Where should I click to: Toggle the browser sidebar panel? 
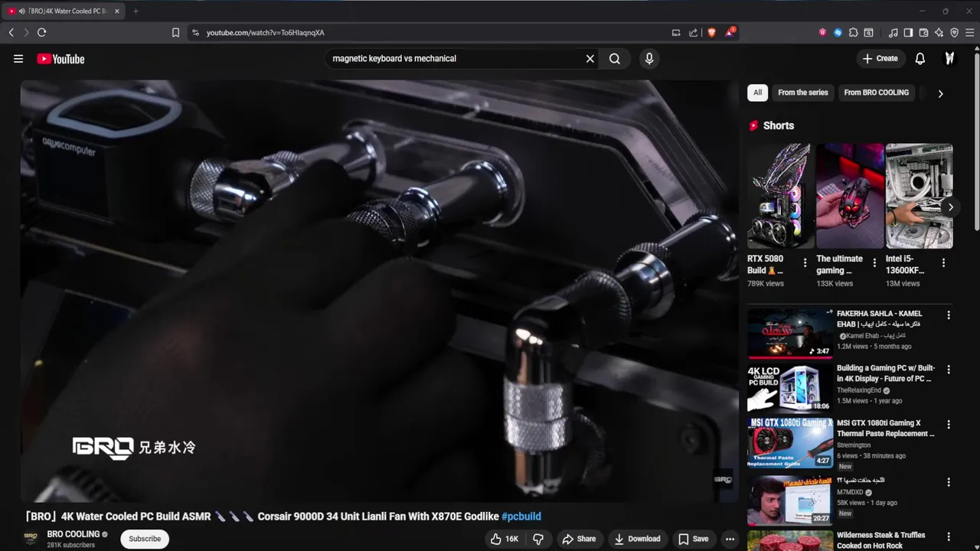click(908, 33)
